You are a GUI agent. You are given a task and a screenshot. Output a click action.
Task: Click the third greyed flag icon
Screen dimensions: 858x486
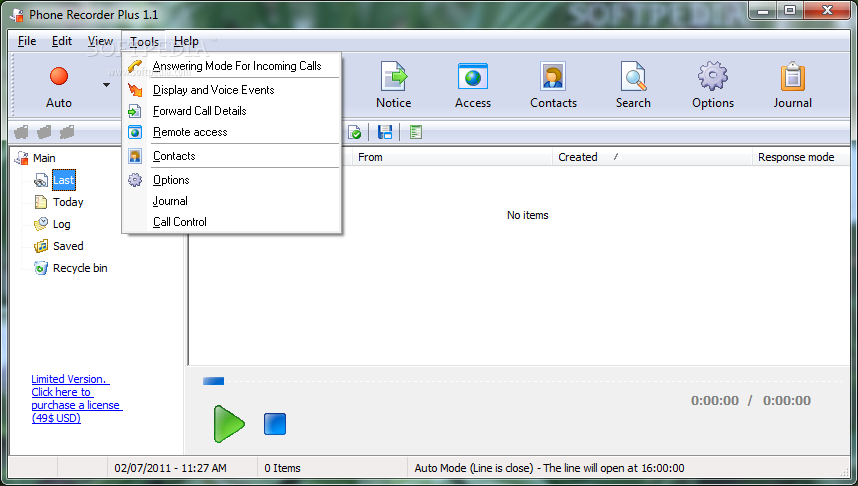click(x=67, y=132)
